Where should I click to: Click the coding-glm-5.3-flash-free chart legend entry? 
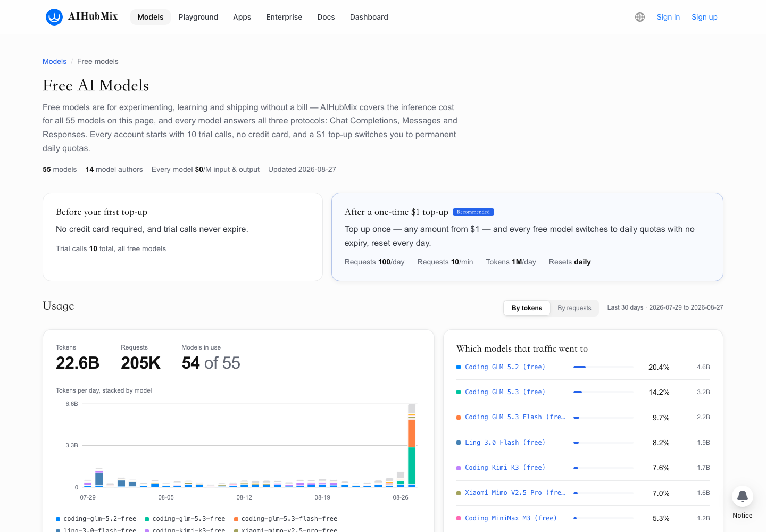point(286,519)
